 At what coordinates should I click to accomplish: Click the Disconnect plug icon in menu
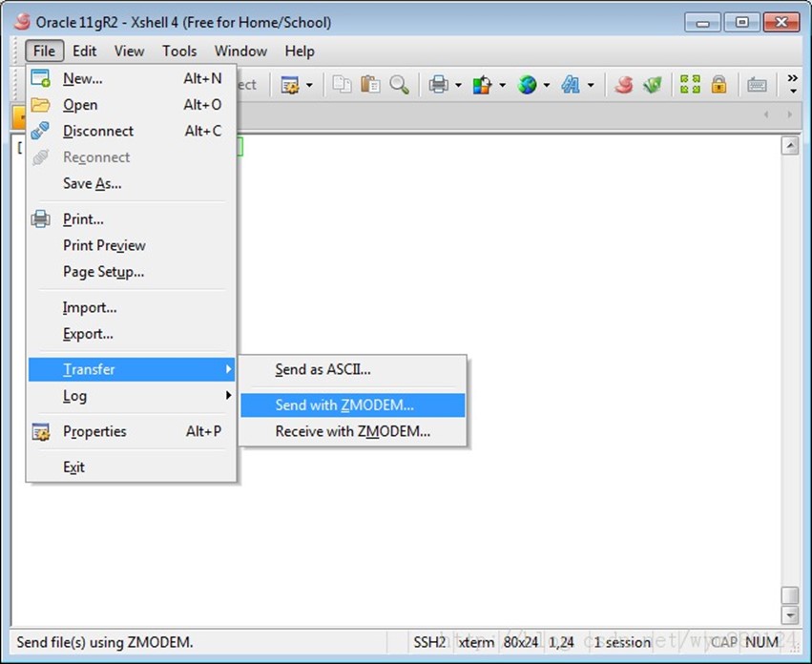40,131
